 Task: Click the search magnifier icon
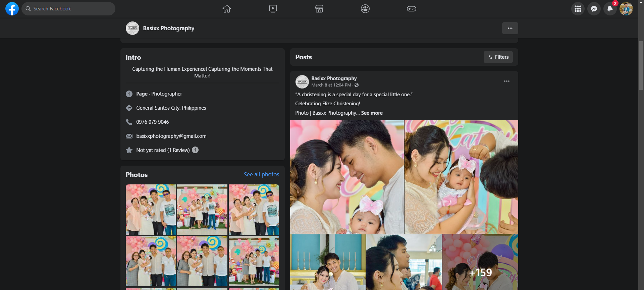(x=28, y=9)
